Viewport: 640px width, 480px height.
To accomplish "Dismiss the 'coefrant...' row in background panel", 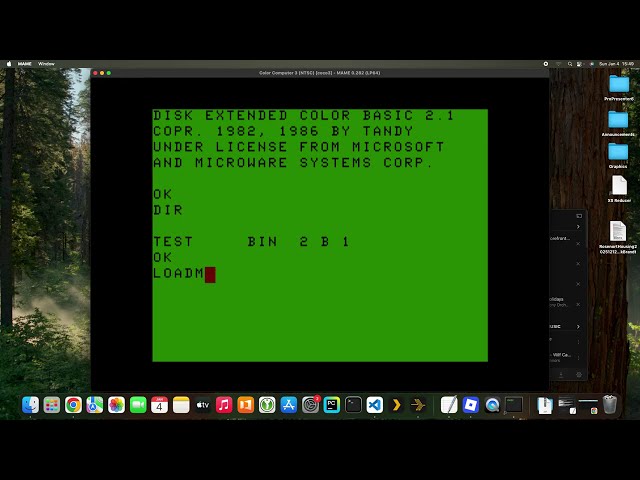I will (x=578, y=244).
